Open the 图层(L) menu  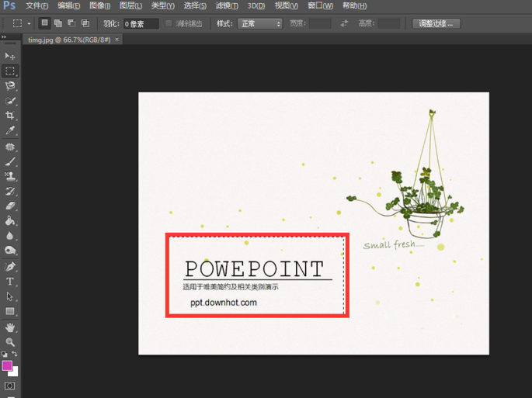click(x=131, y=6)
